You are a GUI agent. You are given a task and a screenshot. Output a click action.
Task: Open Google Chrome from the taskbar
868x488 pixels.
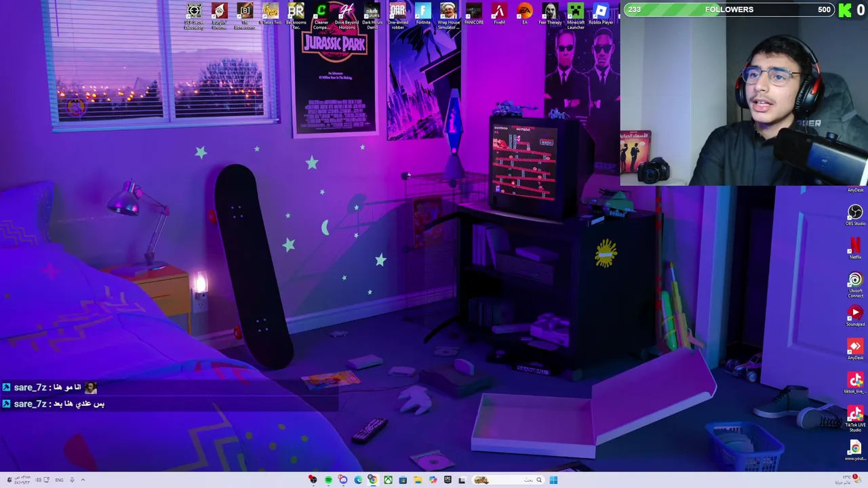pyautogui.click(x=372, y=480)
